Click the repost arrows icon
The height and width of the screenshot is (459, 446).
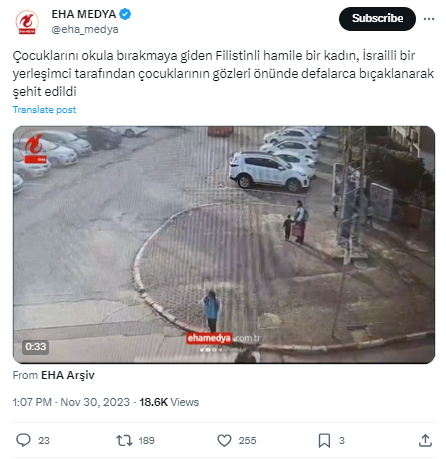point(124,440)
